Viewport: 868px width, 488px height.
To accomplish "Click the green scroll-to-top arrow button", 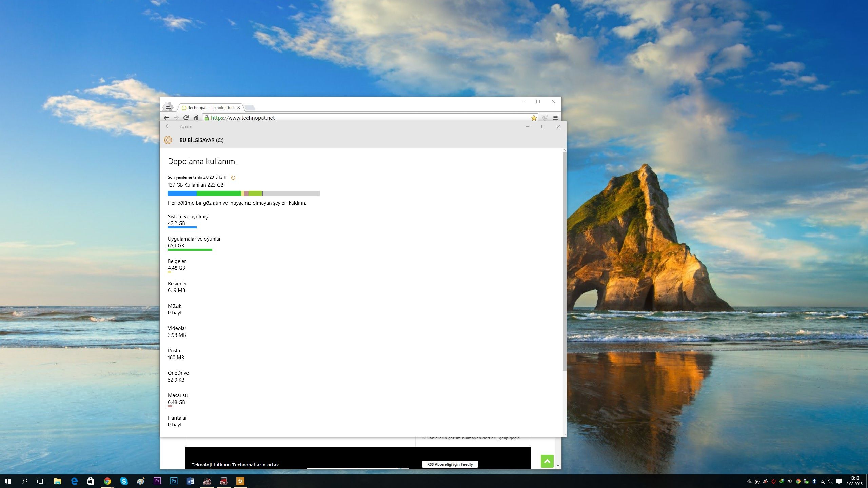I will (x=547, y=461).
